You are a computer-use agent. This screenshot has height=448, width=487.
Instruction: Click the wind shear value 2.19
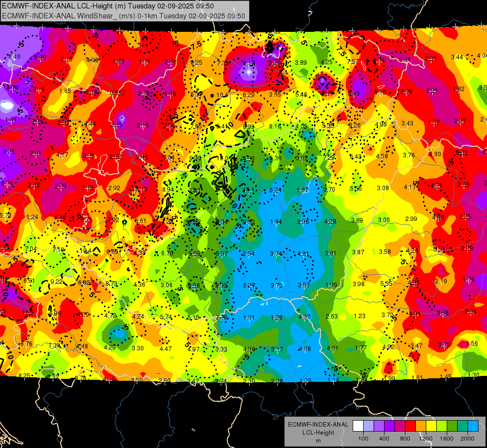(x=441, y=281)
